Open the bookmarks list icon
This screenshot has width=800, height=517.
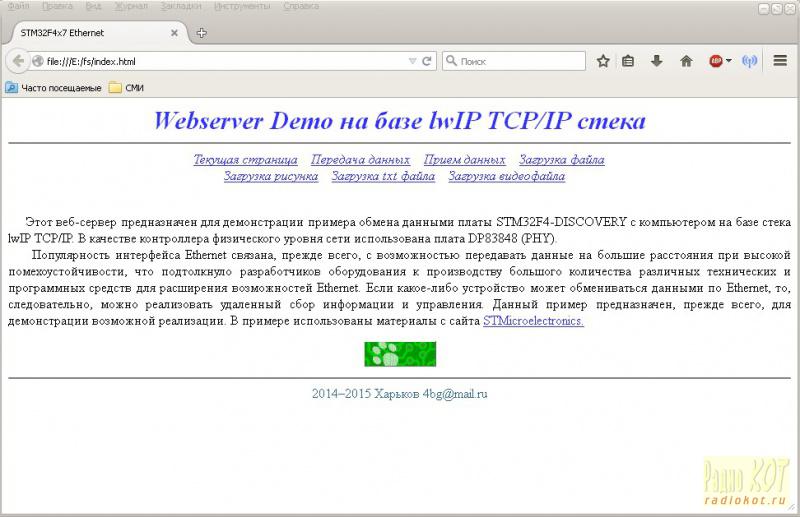pyautogui.click(x=629, y=61)
